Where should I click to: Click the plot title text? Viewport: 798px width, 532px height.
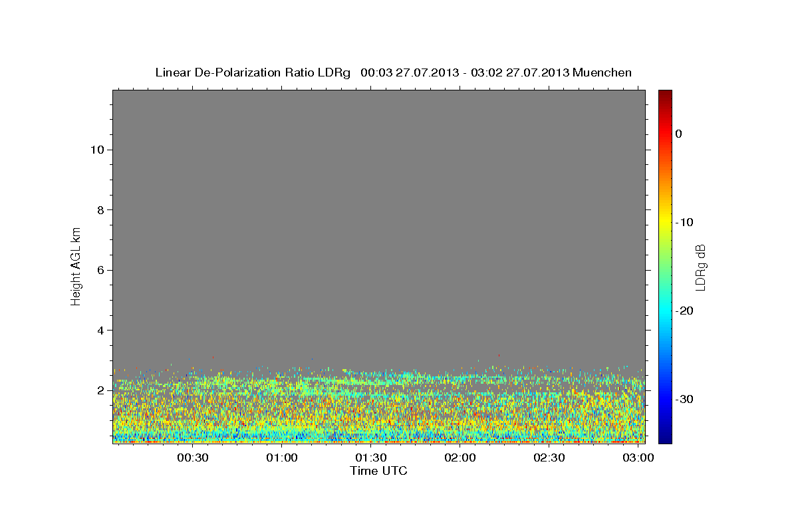pos(393,72)
